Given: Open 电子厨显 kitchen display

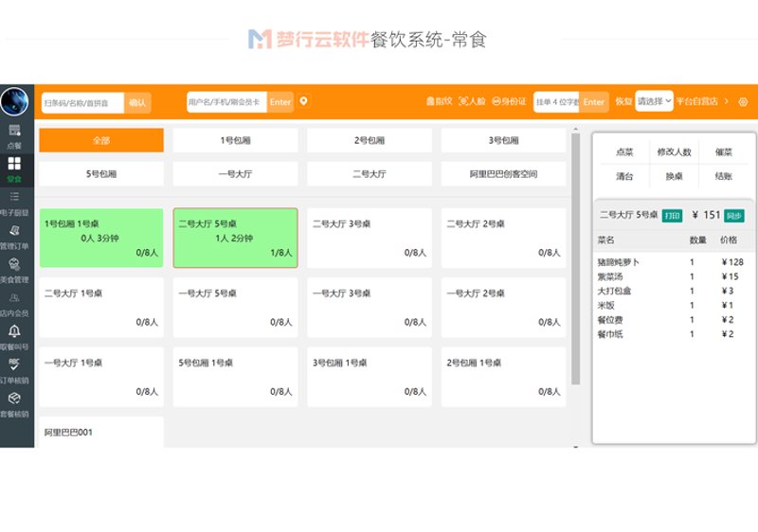Looking at the screenshot, I should coord(14,204).
